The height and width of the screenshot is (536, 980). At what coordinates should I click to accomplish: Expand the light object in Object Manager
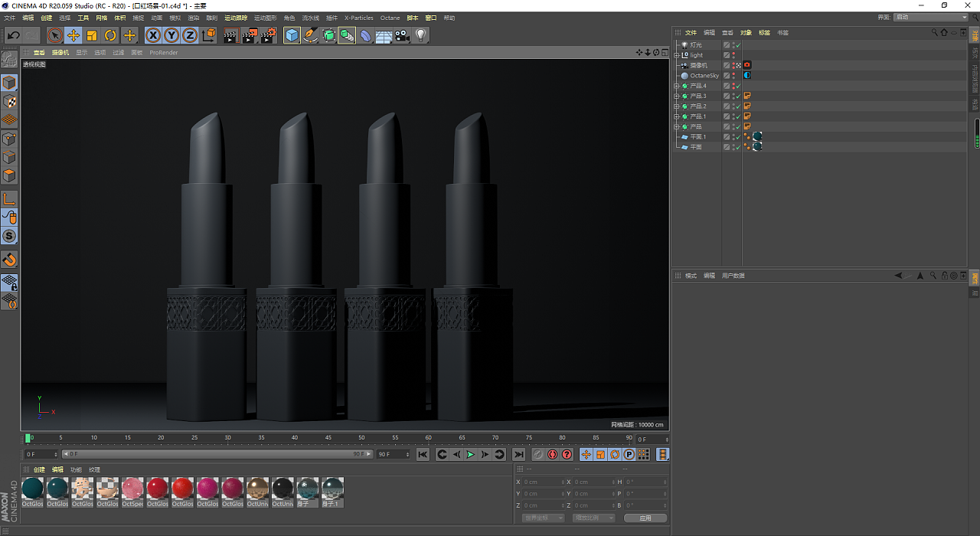click(677, 55)
